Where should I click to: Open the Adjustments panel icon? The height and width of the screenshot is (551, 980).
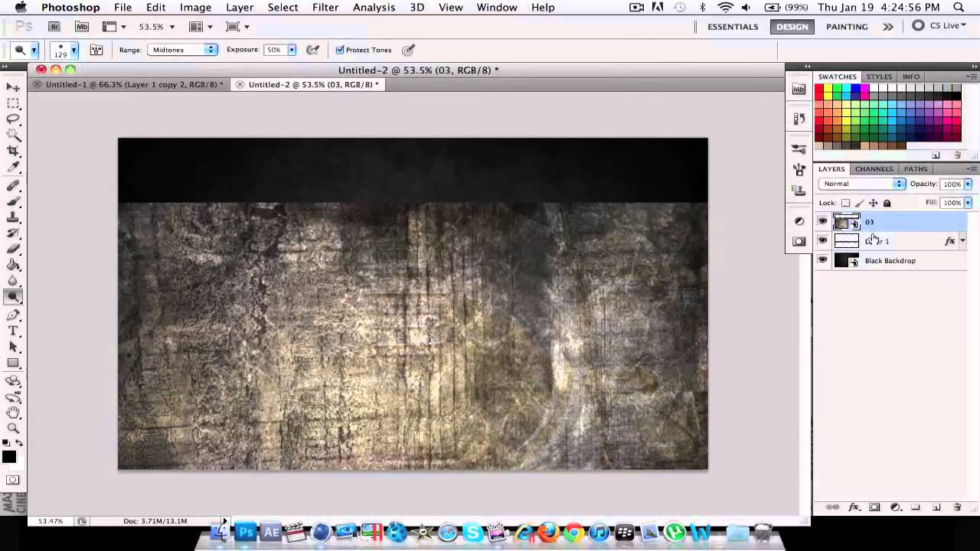[799, 221]
